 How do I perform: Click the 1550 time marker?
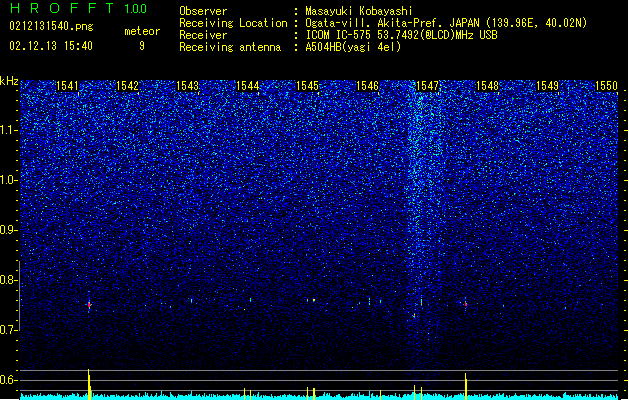[x=607, y=86]
